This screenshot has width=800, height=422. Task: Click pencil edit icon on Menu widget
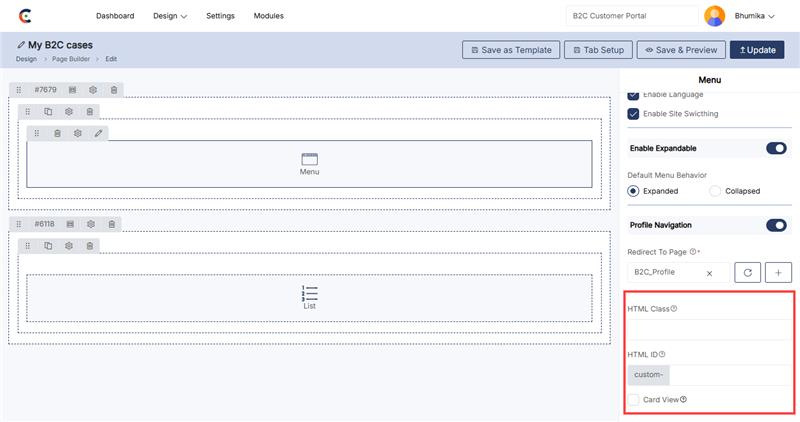point(98,133)
